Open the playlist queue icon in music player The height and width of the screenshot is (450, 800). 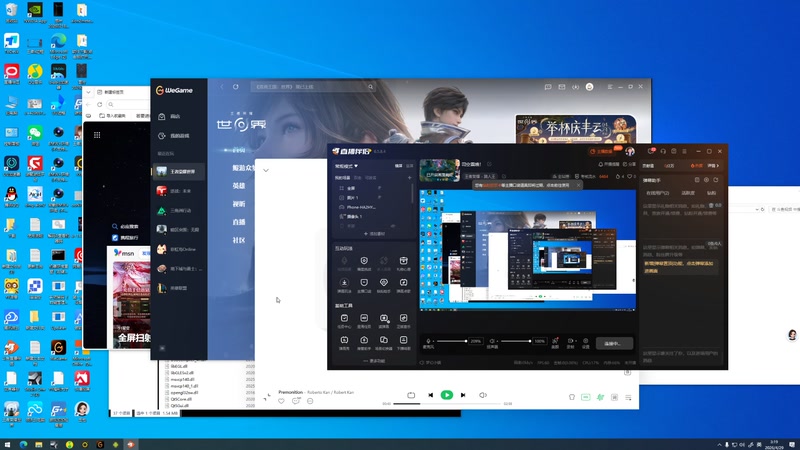(628, 397)
